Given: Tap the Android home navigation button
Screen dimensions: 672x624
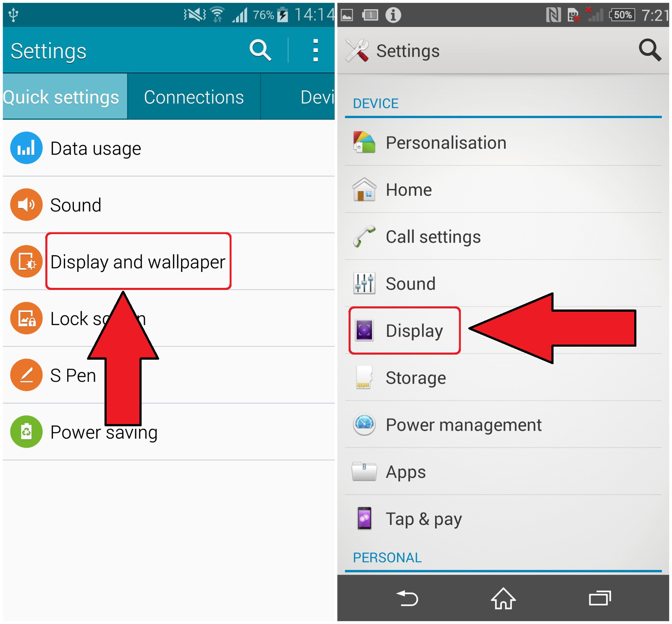Looking at the screenshot, I should pos(503,598).
